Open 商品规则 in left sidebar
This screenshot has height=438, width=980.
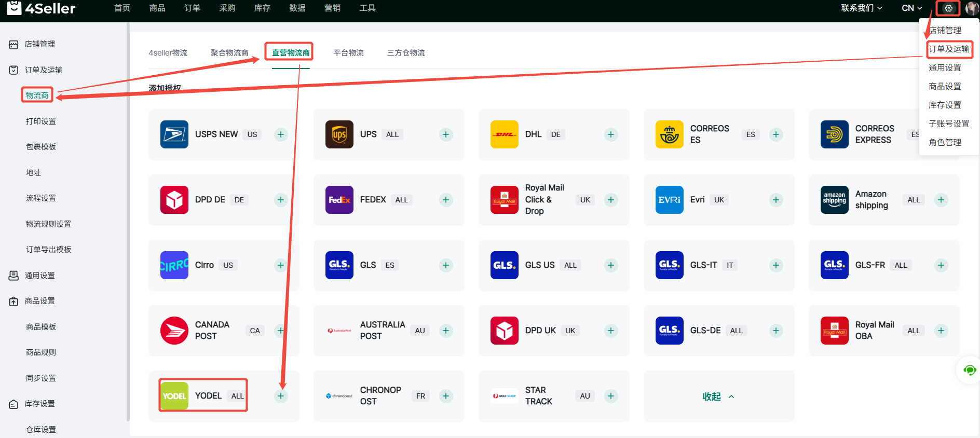point(41,352)
